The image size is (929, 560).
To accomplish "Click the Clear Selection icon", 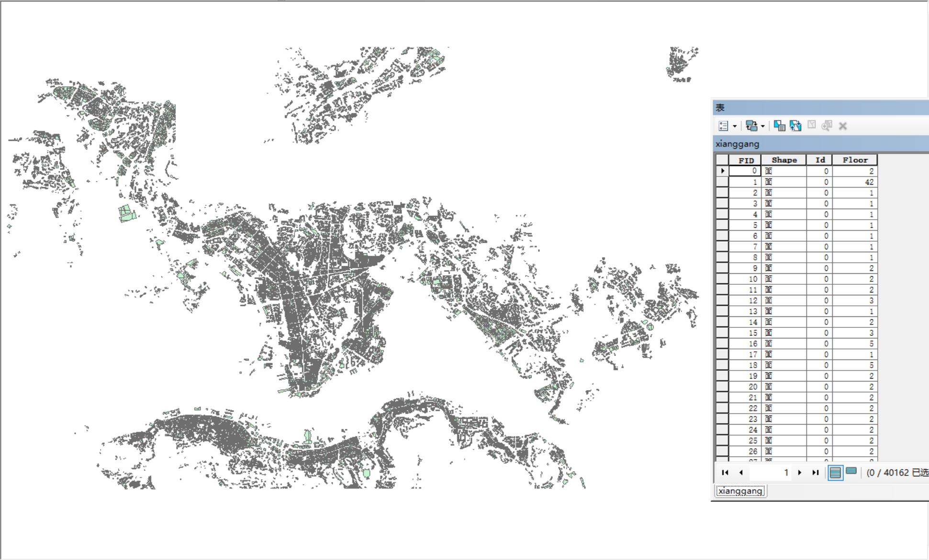I will [x=812, y=125].
